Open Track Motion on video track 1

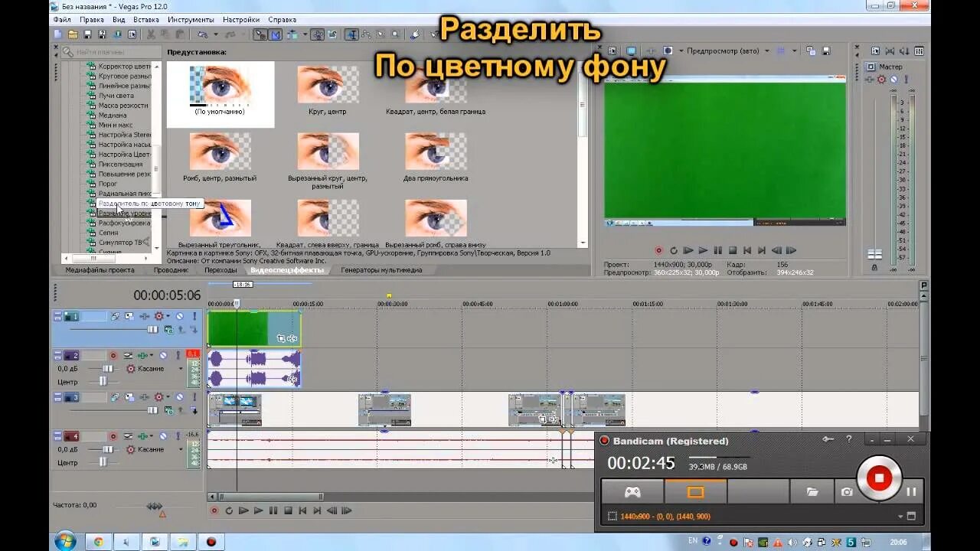click(x=129, y=316)
